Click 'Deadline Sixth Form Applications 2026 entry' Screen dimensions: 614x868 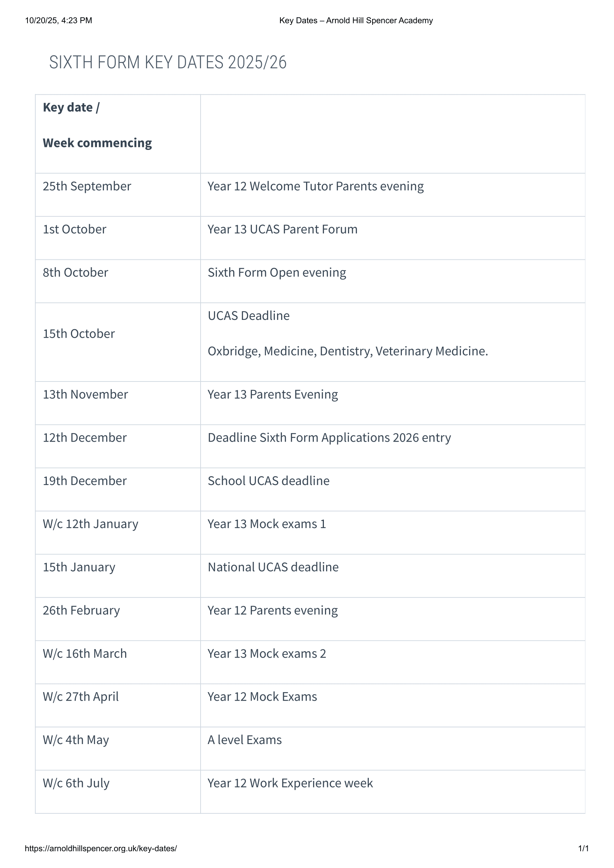pyautogui.click(x=329, y=438)
